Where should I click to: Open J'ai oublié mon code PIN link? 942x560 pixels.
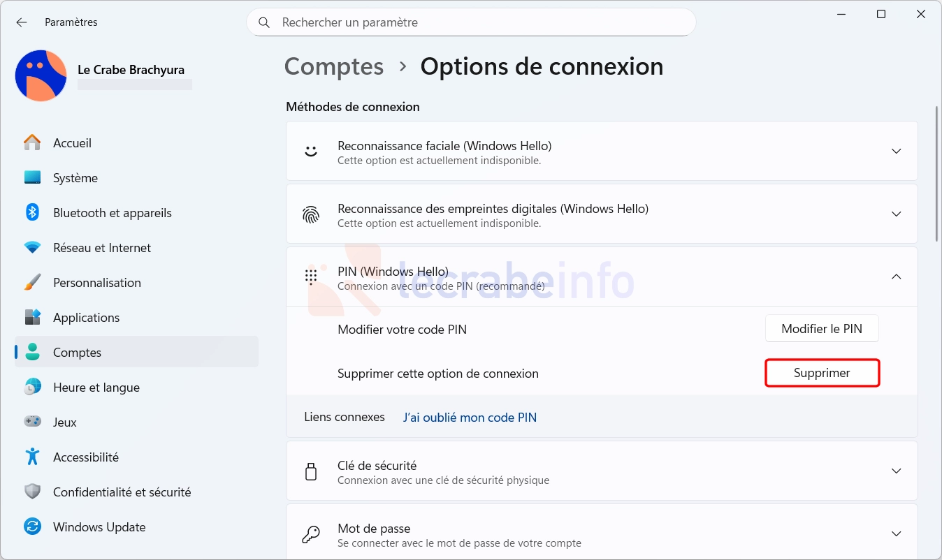click(x=470, y=418)
